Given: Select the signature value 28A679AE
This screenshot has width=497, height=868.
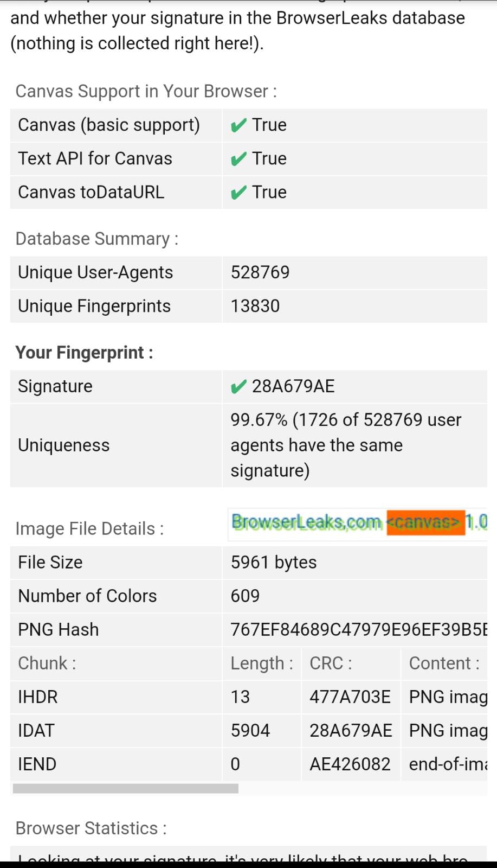Looking at the screenshot, I should tap(293, 386).
